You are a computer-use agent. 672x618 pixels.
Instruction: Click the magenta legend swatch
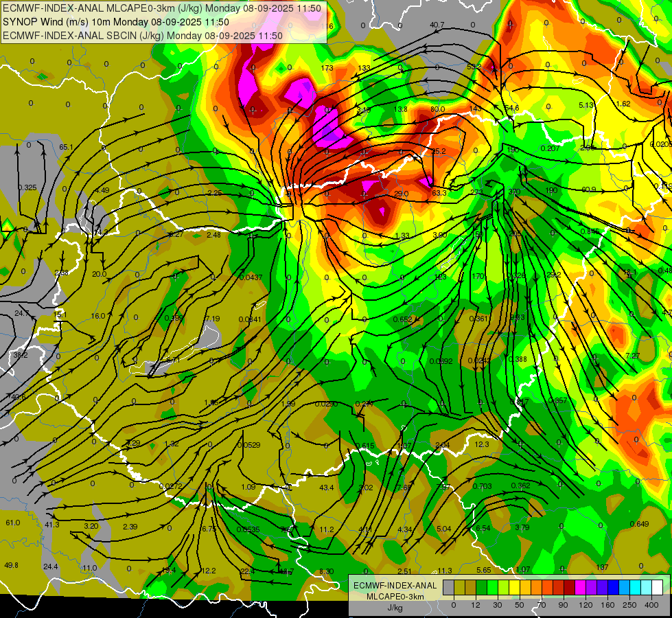(580, 587)
